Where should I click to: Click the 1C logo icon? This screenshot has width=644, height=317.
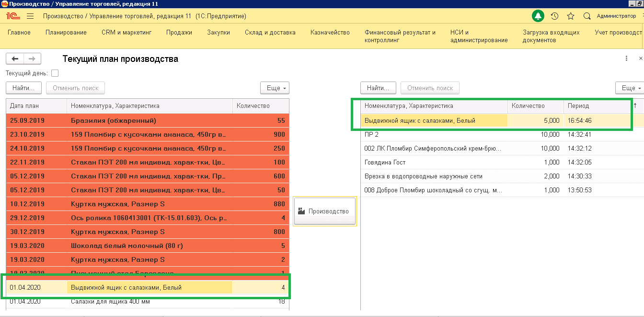[12, 16]
